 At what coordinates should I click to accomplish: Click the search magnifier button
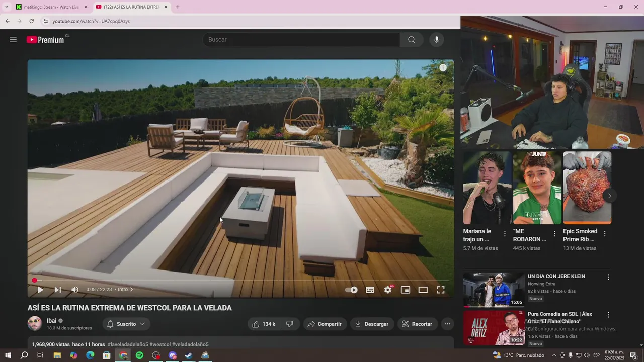412,40
